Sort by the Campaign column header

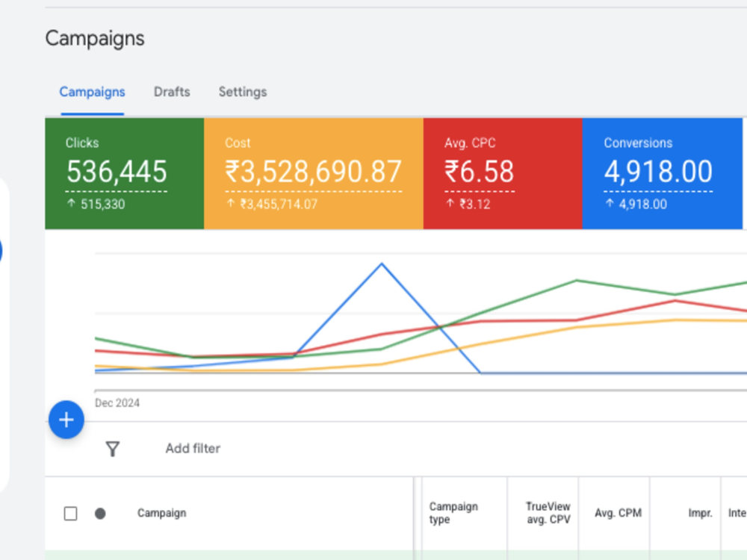(161, 513)
